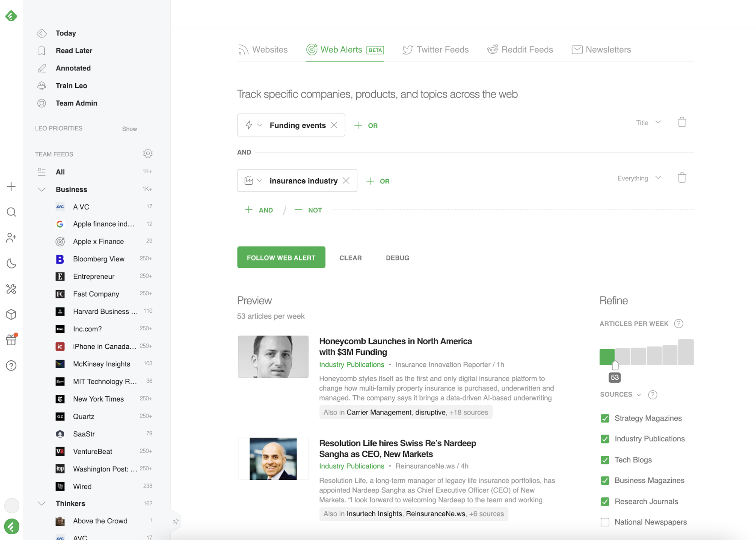Click the Debug button

point(397,258)
